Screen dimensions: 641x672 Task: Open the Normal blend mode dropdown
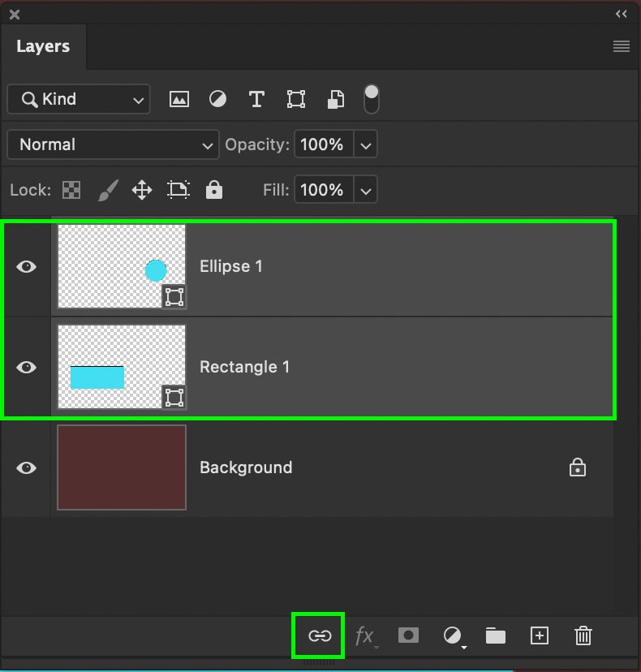tap(113, 144)
